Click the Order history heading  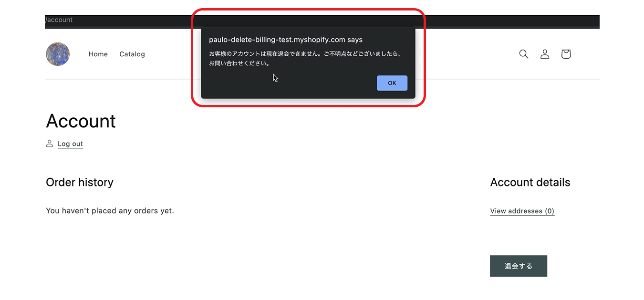(x=80, y=182)
